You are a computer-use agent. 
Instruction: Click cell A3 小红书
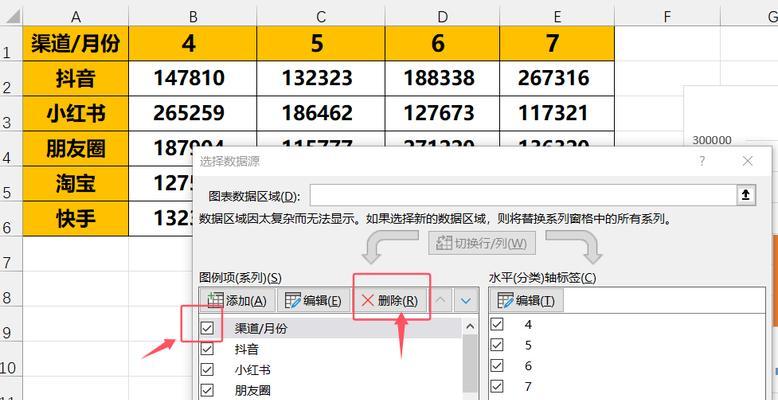click(x=75, y=114)
